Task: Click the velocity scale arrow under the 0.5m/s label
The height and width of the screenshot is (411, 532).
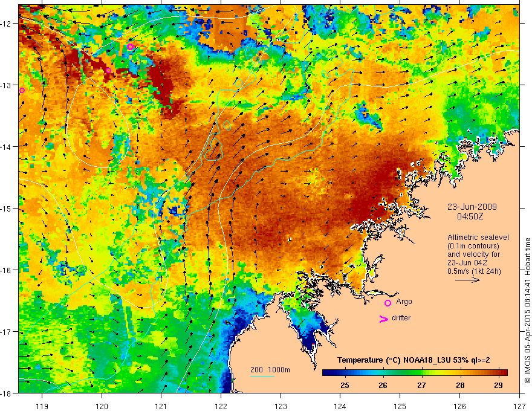Action: (467, 280)
